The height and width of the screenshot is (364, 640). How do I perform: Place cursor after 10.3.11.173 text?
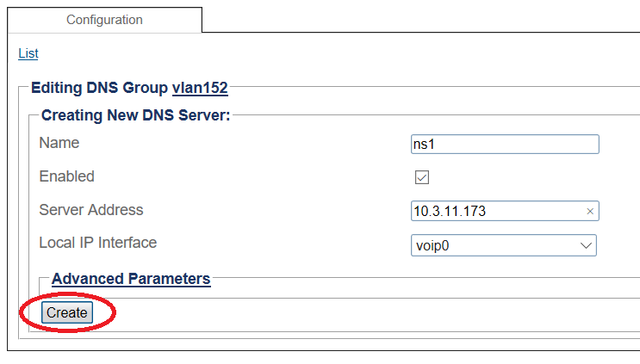point(488,211)
